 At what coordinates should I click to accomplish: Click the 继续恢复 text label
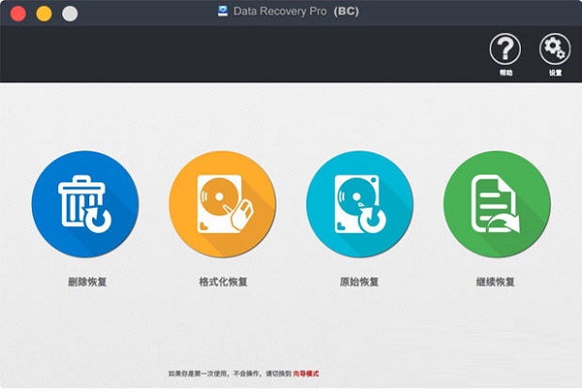[x=496, y=281]
